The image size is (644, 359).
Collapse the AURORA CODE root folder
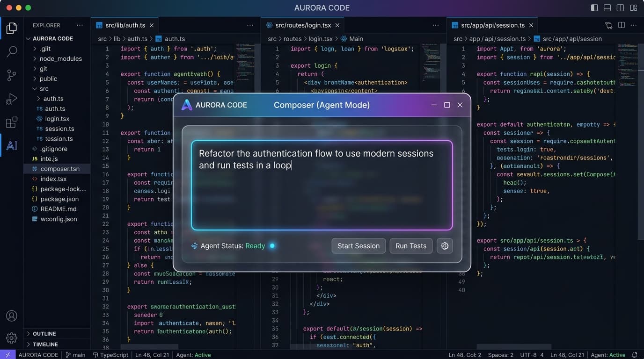[x=29, y=38]
